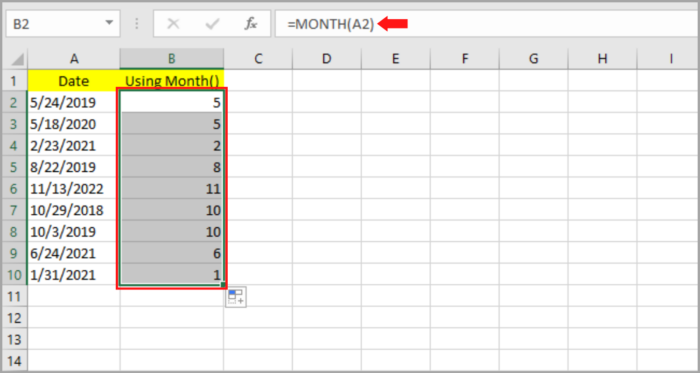Select cell B5 showing value 8
The width and height of the screenshot is (700, 373).
172,167
